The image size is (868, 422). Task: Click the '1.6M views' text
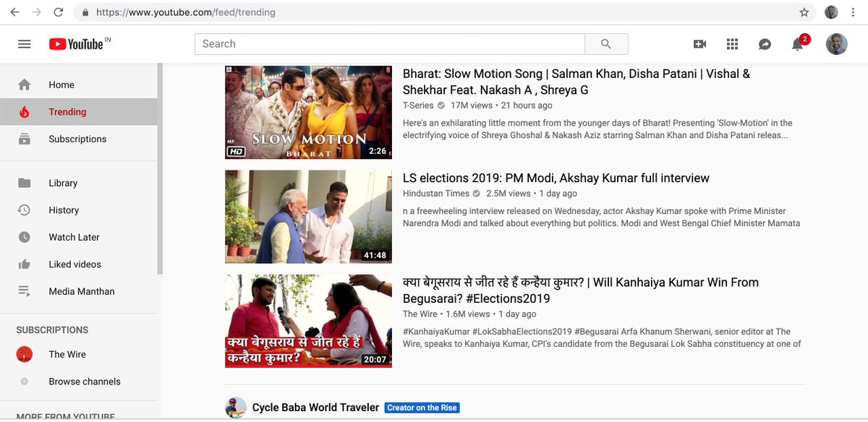pyautogui.click(x=468, y=314)
